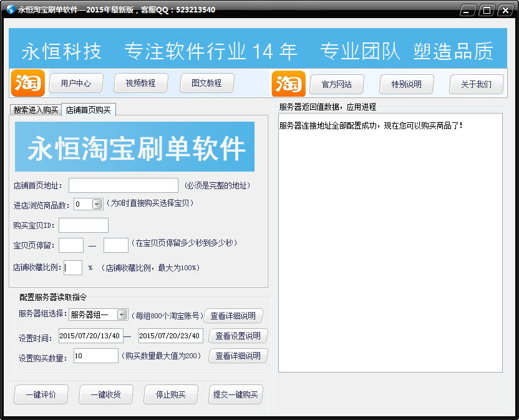Click the 设置购买数量 field

[x=96, y=356]
